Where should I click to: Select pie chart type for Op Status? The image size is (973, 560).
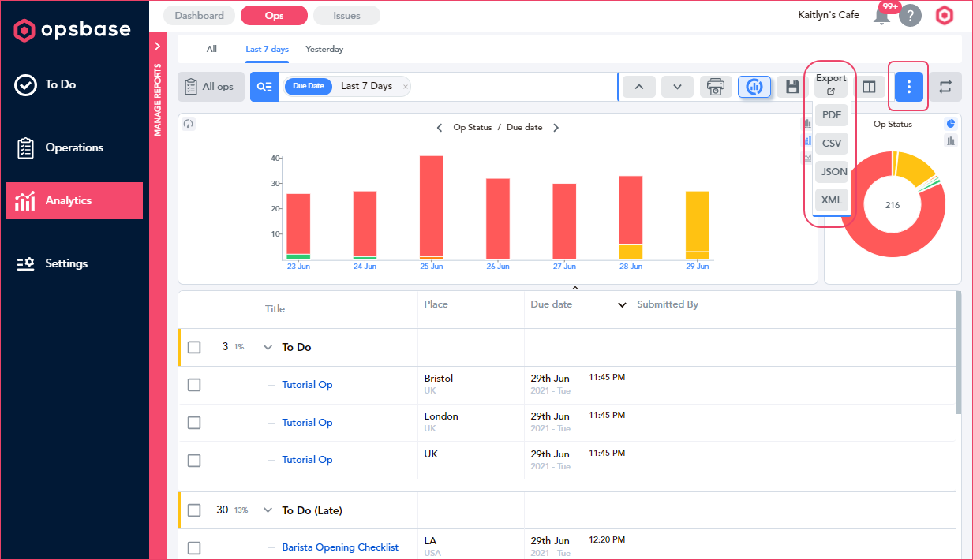951,124
